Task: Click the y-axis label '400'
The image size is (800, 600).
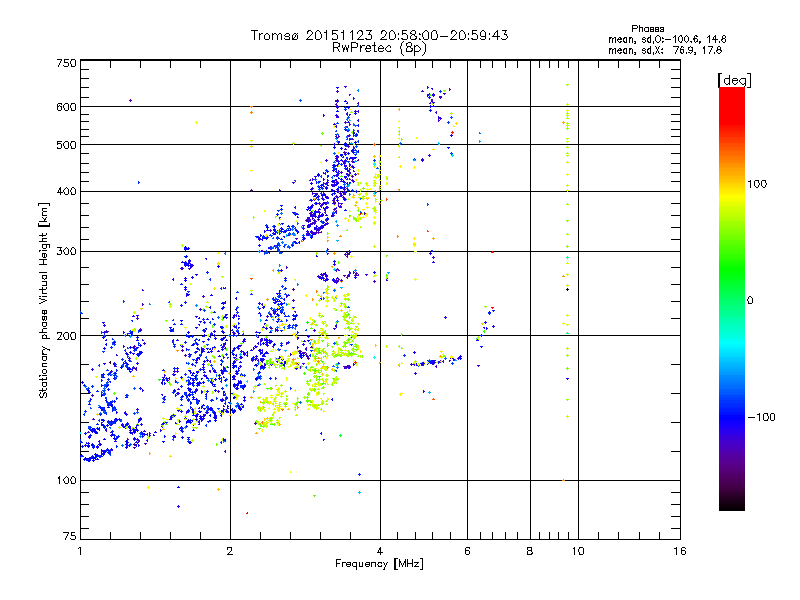Action: [x=66, y=192]
